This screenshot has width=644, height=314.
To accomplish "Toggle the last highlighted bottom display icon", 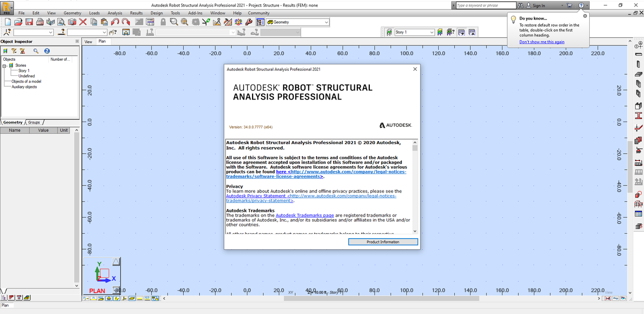I will pos(155,298).
